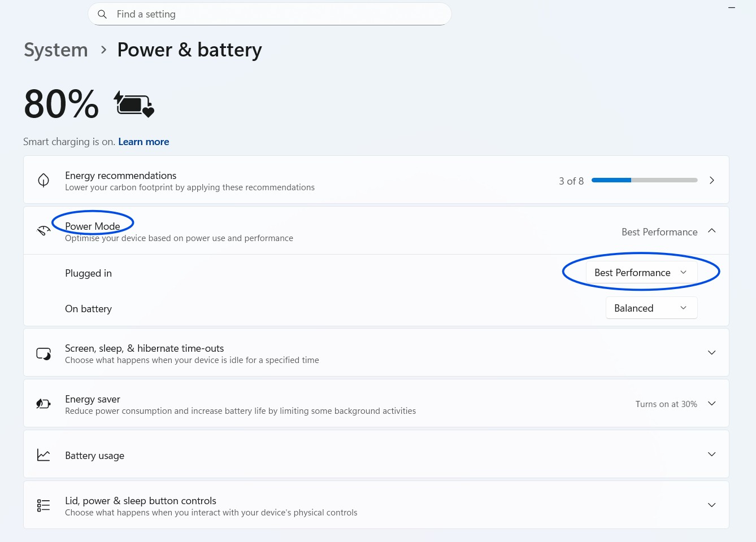Click the Energy saver battery icon
The image size is (756, 542).
44,404
